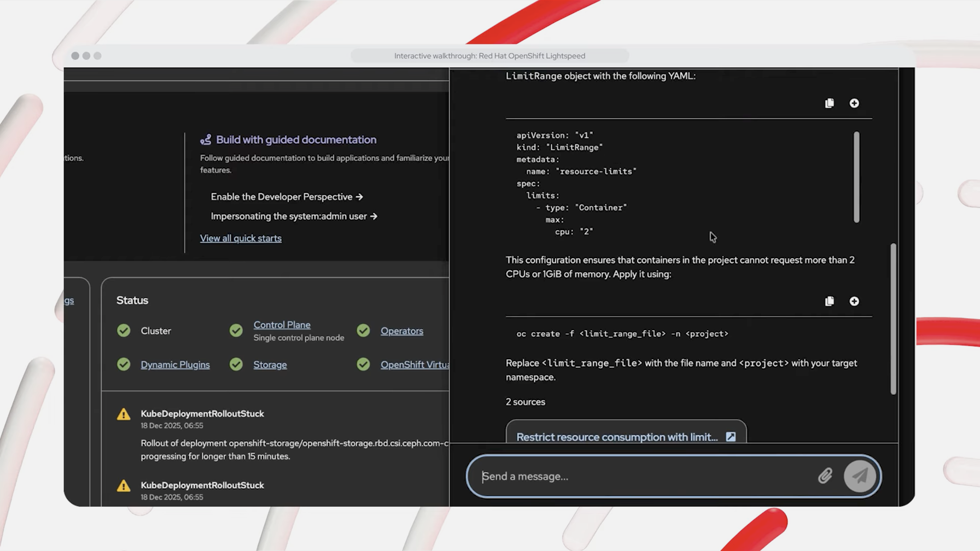
Task: Click the Cluster status label
Action: [x=156, y=331]
